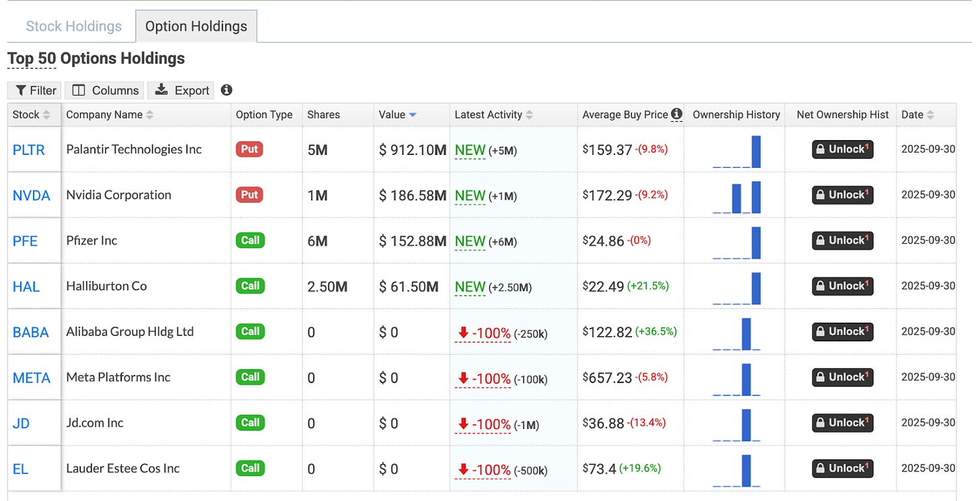Open the PFE ticker link
Viewport: 980px width, 501px height.
click(x=26, y=241)
